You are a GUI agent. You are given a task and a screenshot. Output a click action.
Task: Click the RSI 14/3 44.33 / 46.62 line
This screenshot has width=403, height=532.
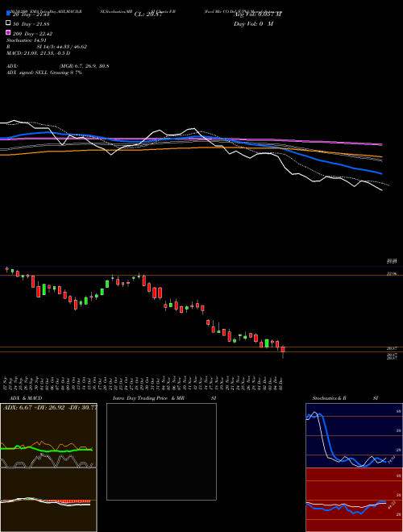[47, 47]
